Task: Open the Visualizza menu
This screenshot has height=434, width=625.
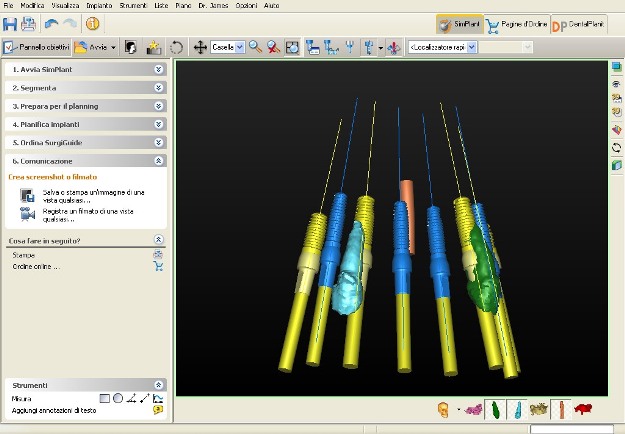Action: (x=65, y=6)
